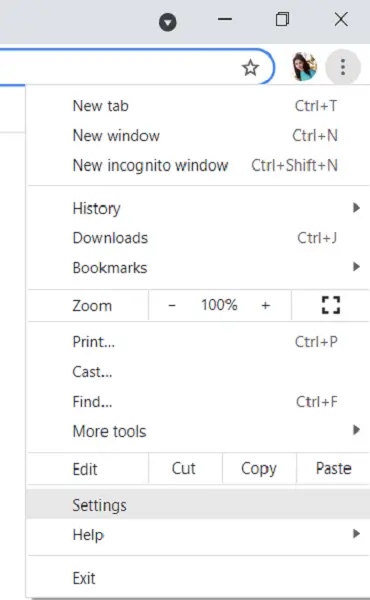Select New incognito window

coord(198,165)
